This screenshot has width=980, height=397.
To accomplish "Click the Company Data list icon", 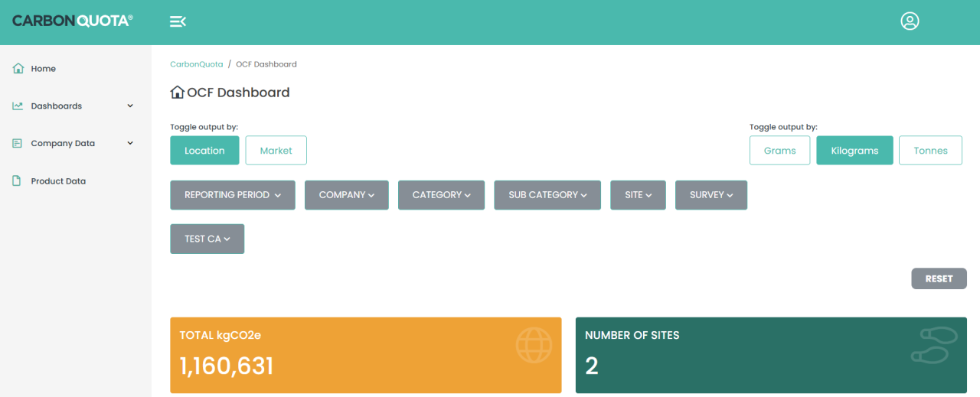I will coord(18,144).
